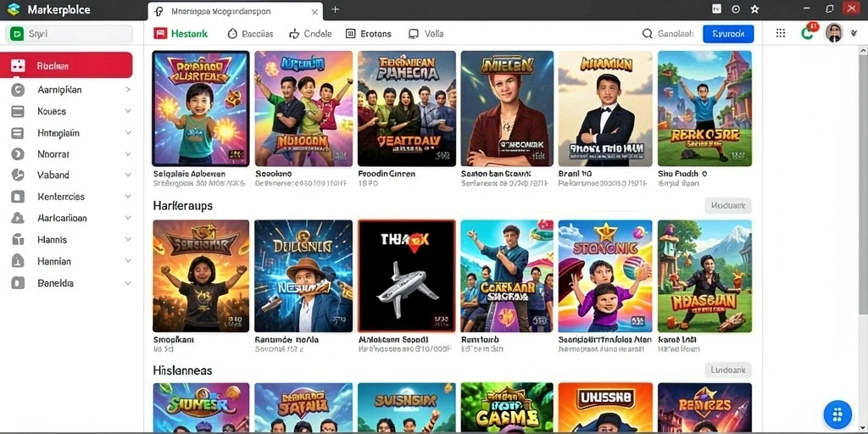
Task: Expand the Kouecs sidebar chevron
Action: point(128,111)
